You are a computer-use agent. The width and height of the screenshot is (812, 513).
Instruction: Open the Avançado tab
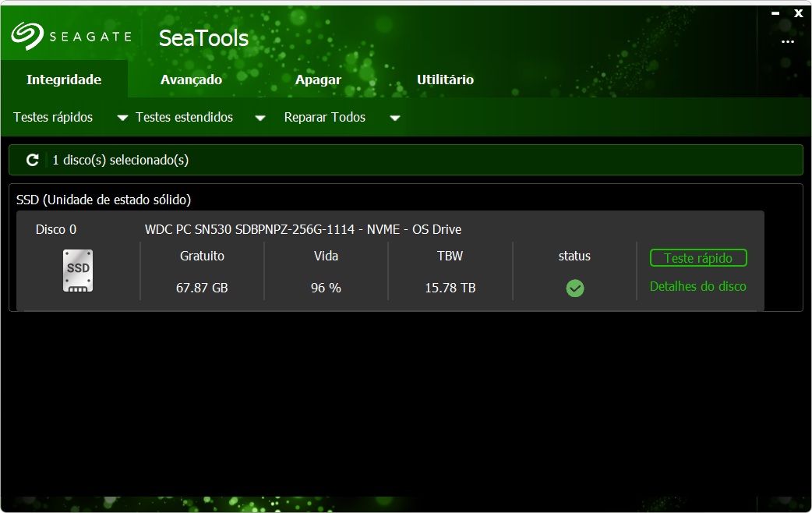(191, 80)
